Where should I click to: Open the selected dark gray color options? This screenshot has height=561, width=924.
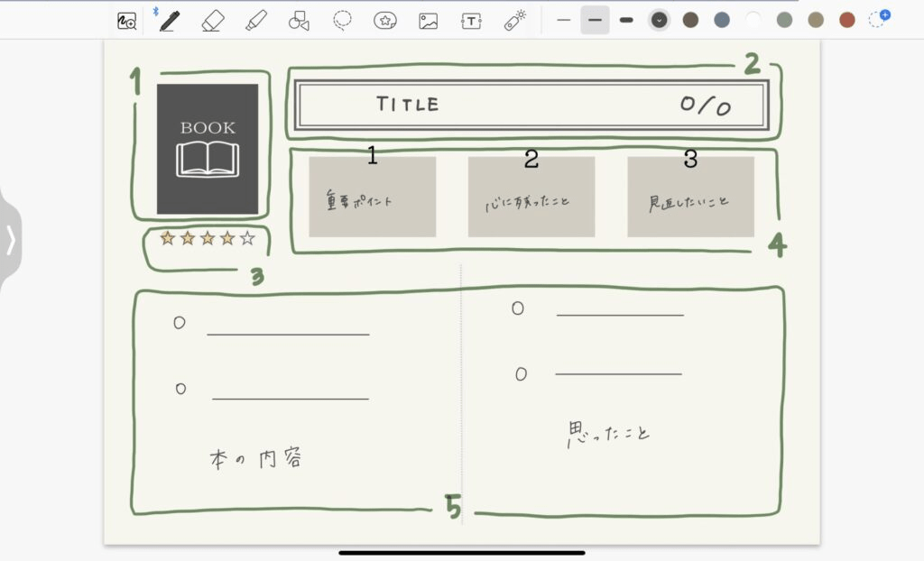click(659, 20)
